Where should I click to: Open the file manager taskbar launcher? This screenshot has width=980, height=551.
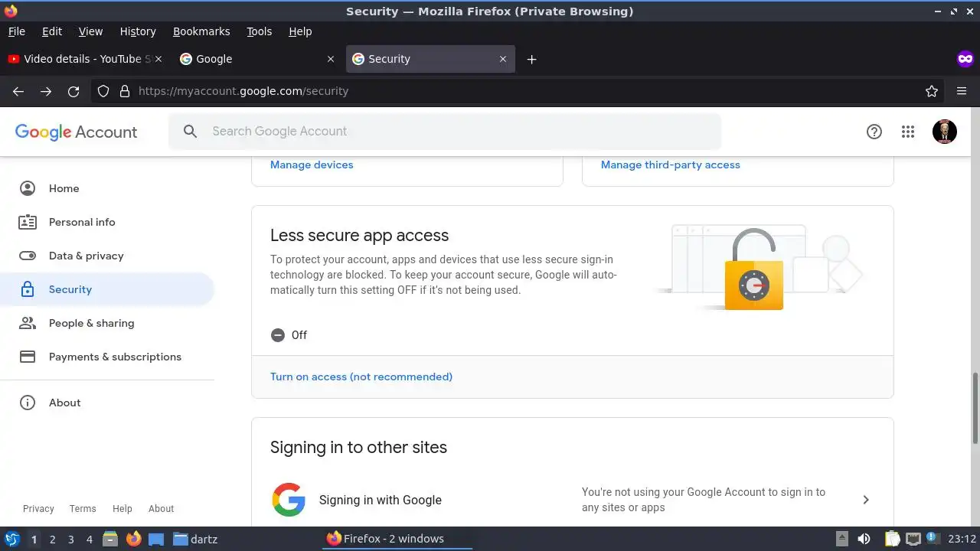(110, 539)
